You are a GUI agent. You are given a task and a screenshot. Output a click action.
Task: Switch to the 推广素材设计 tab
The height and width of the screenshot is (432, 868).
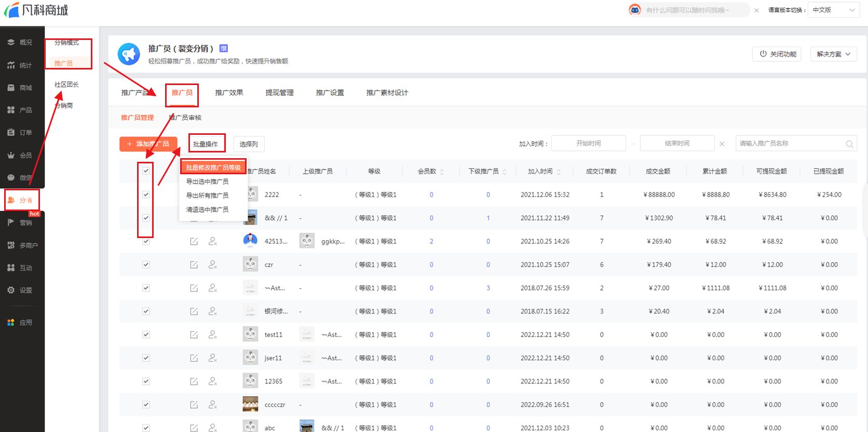[387, 93]
